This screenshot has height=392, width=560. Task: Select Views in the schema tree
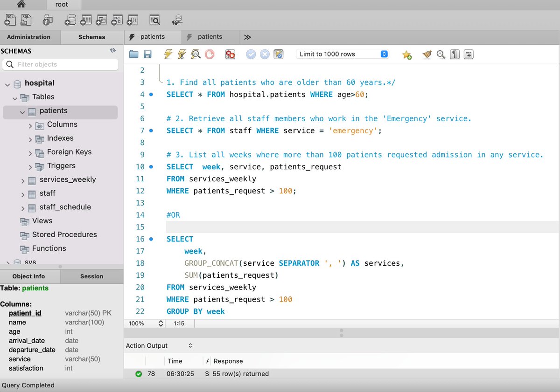(42, 220)
